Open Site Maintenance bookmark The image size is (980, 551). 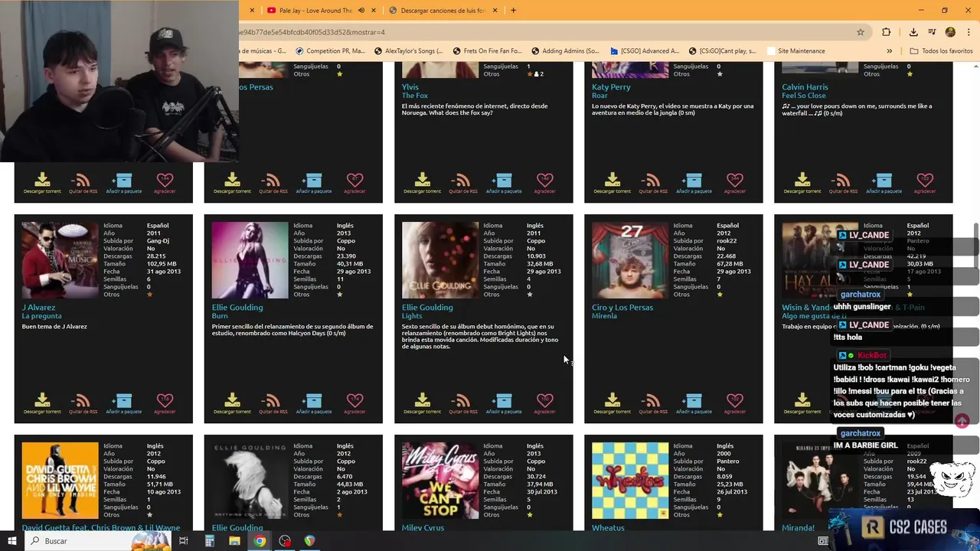click(795, 51)
